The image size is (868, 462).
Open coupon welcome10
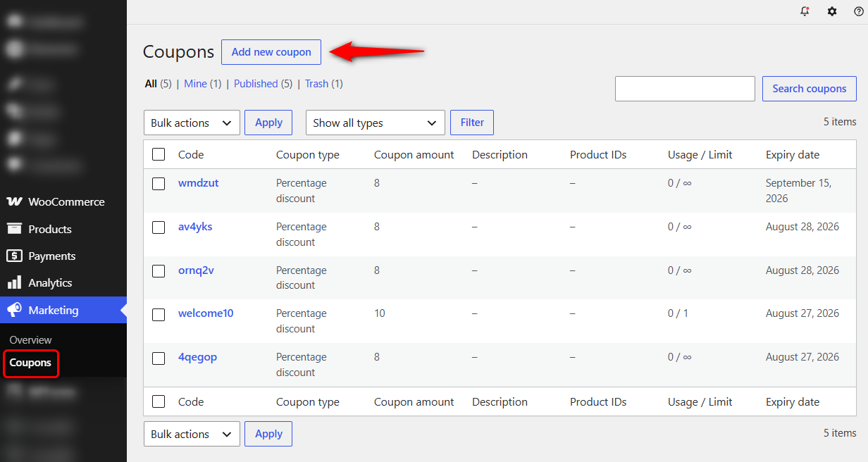[206, 313]
